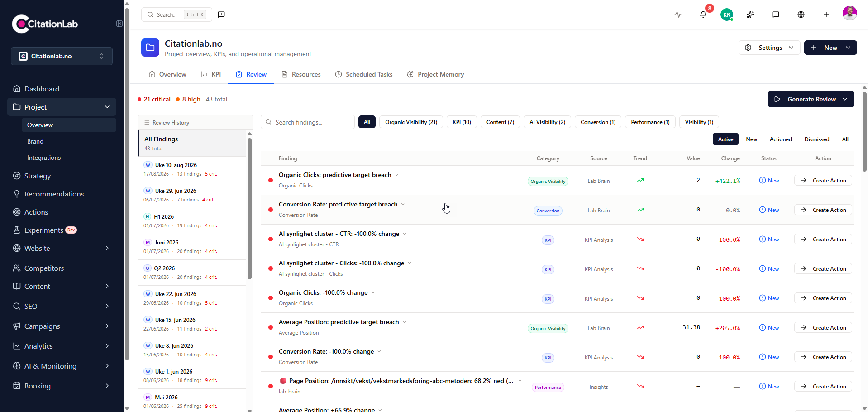This screenshot has width=868, height=412.
Task: Go to Dashboard in the sidebar
Action: point(62,89)
